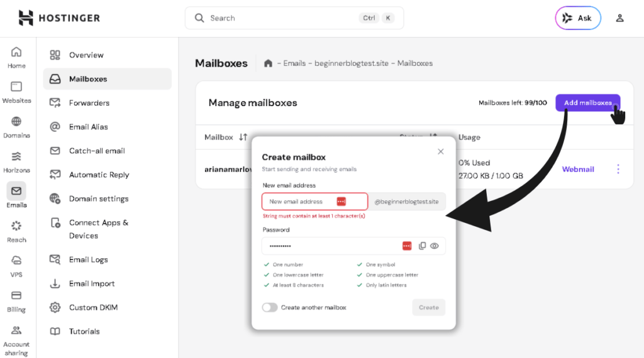Click the user profile icon
The height and width of the screenshot is (358, 644).
pos(619,18)
